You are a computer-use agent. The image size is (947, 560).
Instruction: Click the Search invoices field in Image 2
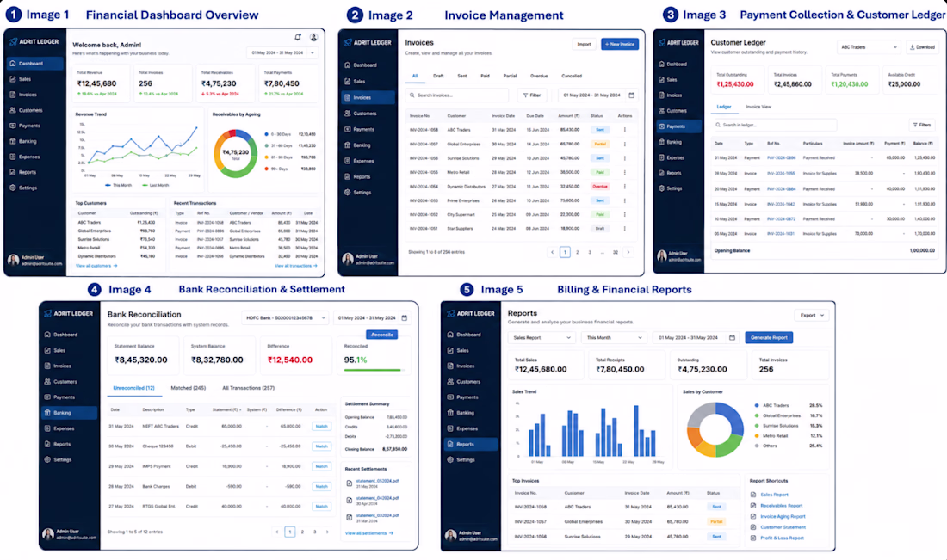[456, 95]
